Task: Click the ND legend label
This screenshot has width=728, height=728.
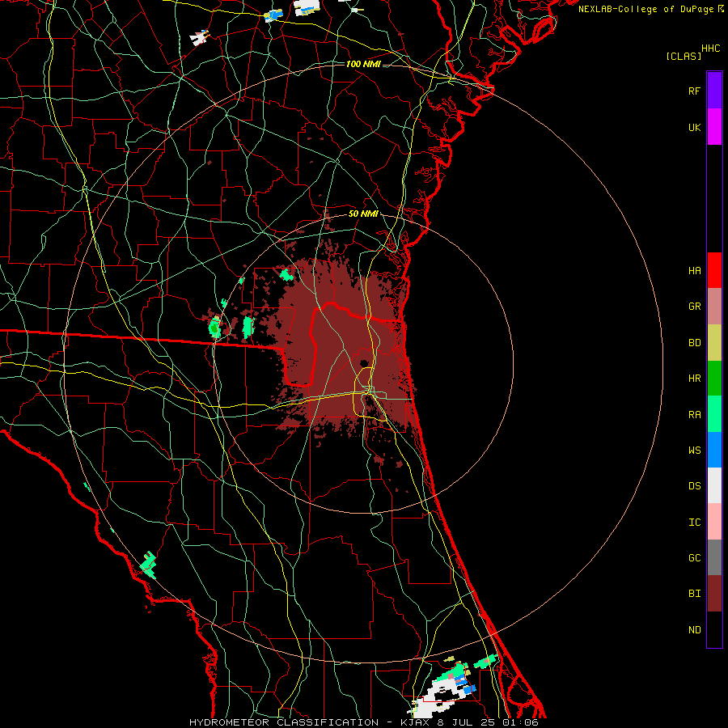Action: tap(694, 630)
